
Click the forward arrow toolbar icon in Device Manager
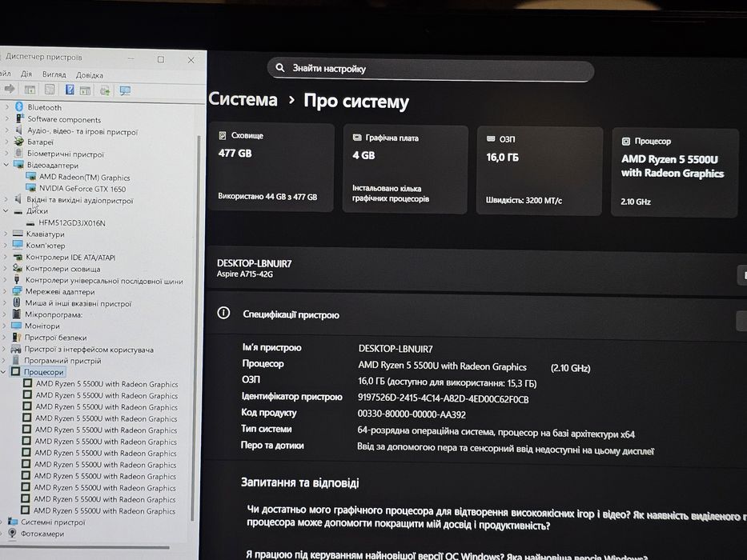pyautogui.click(x=10, y=89)
